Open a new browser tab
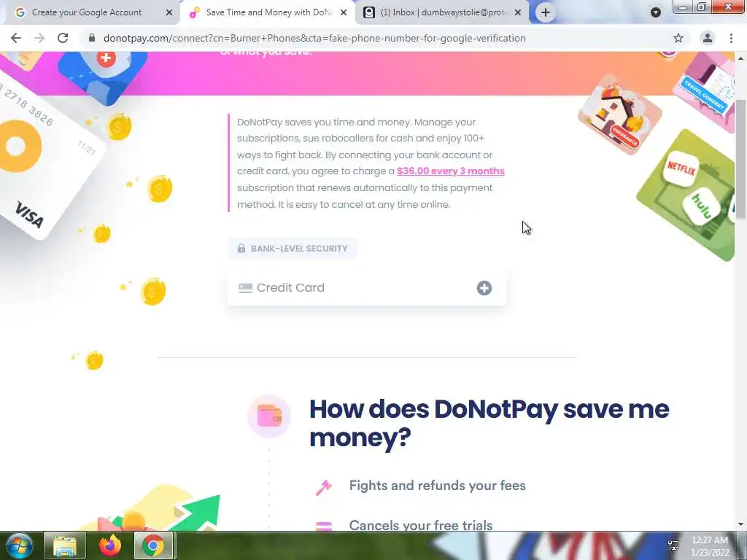 click(x=546, y=12)
